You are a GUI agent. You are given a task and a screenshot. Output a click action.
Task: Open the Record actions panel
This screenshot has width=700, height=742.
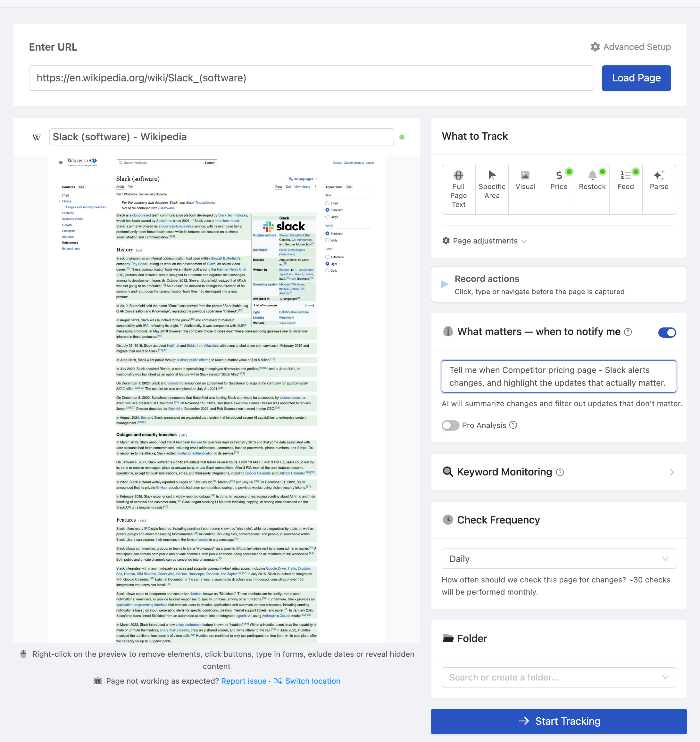(x=559, y=284)
